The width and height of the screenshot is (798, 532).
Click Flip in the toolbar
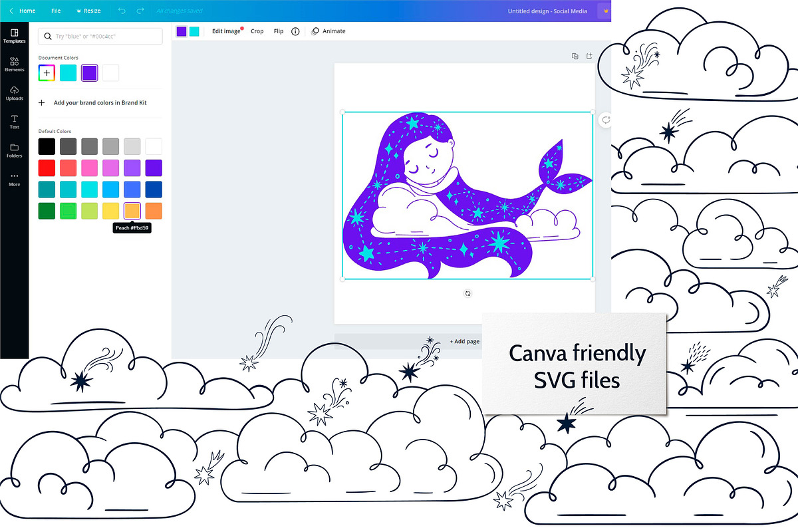(x=279, y=31)
